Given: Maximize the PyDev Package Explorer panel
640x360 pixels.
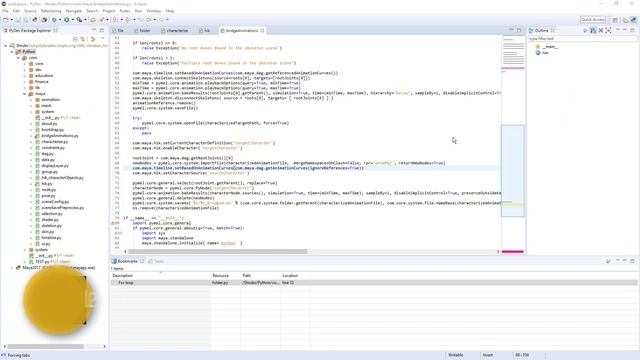Looking at the screenshot, I should tap(102, 30).
